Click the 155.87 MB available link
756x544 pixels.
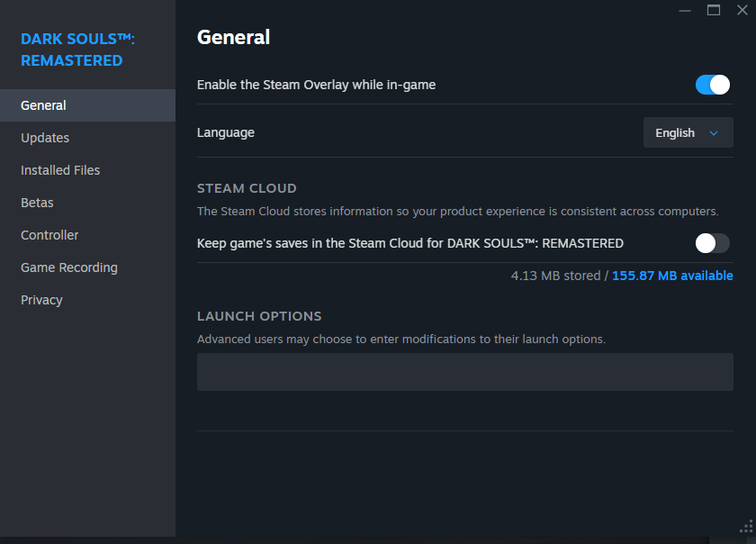pos(672,276)
